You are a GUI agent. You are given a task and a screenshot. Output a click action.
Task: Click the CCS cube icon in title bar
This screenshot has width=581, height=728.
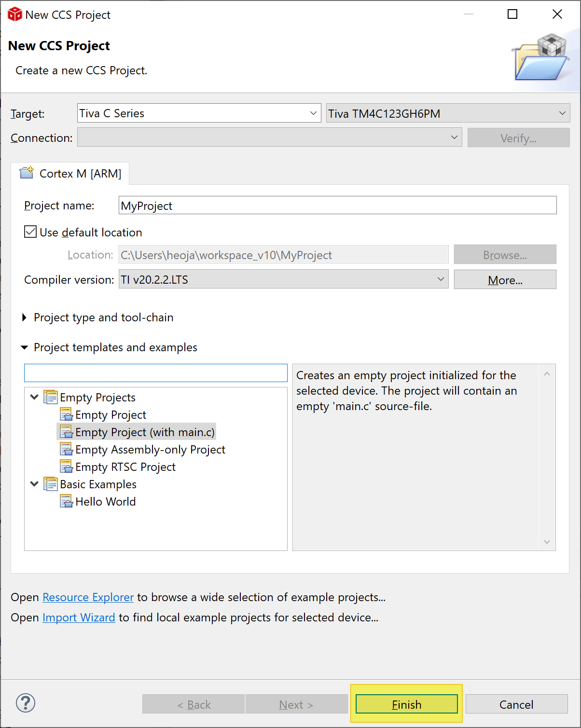(x=15, y=14)
